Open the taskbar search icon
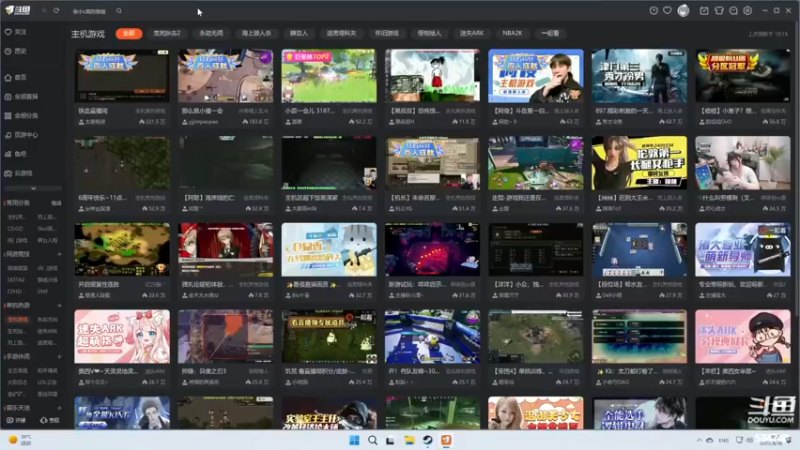 tap(372, 440)
